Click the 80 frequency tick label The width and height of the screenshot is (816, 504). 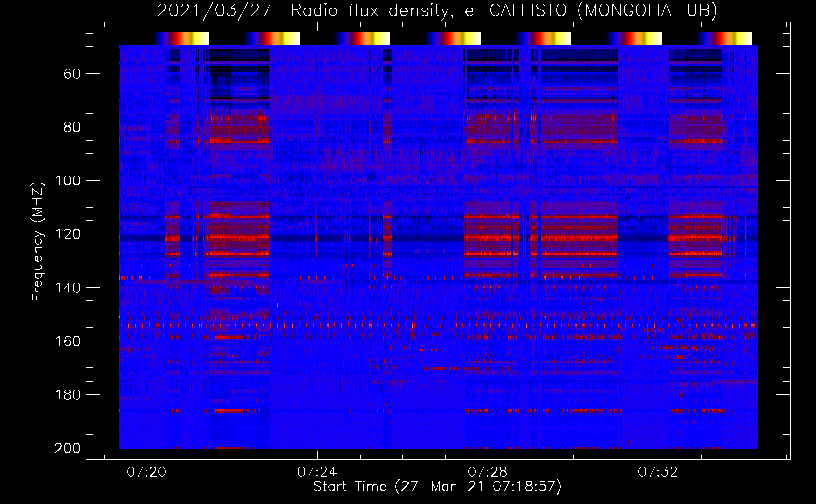coord(72,127)
